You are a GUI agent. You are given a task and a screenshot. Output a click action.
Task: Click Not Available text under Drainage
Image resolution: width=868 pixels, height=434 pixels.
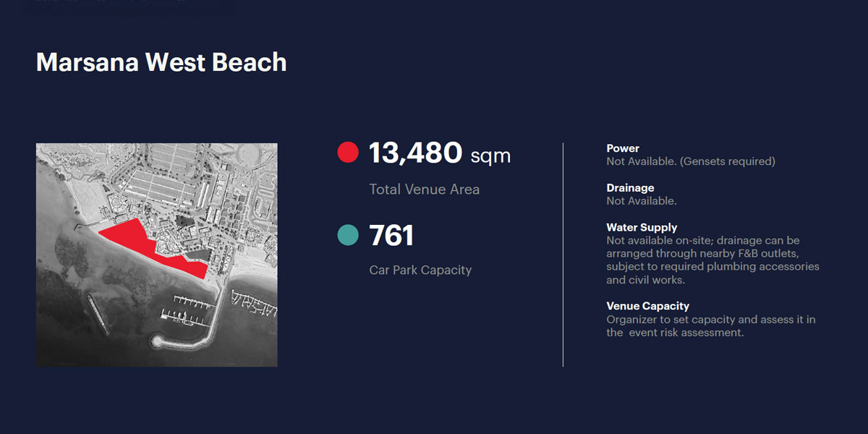point(642,201)
